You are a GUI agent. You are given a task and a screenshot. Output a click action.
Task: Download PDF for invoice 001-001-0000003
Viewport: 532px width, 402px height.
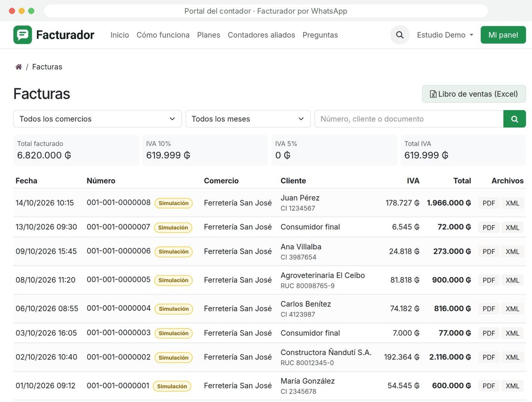click(x=489, y=333)
